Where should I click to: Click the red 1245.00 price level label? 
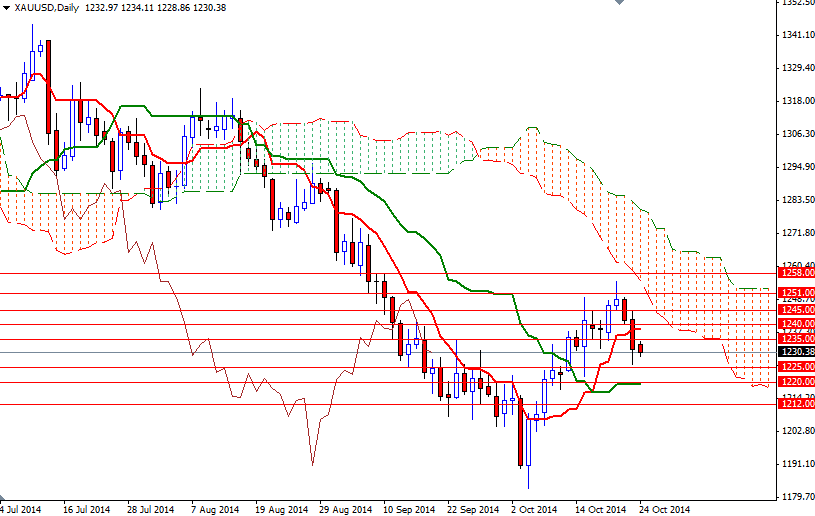tap(794, 310)
